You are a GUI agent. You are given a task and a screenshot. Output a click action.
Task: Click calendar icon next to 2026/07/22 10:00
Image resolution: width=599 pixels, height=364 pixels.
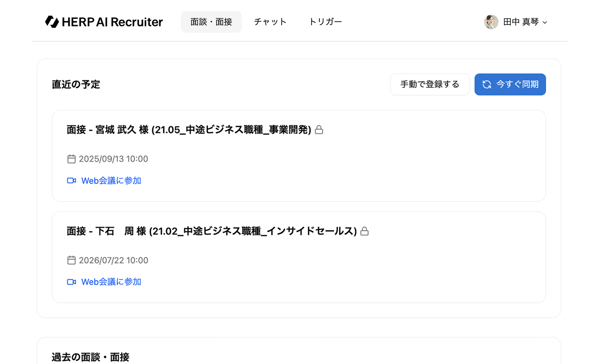click(x=72, y=260)
